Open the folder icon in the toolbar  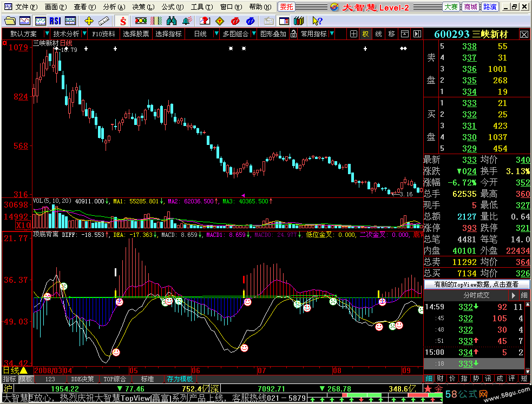point(10,21)
